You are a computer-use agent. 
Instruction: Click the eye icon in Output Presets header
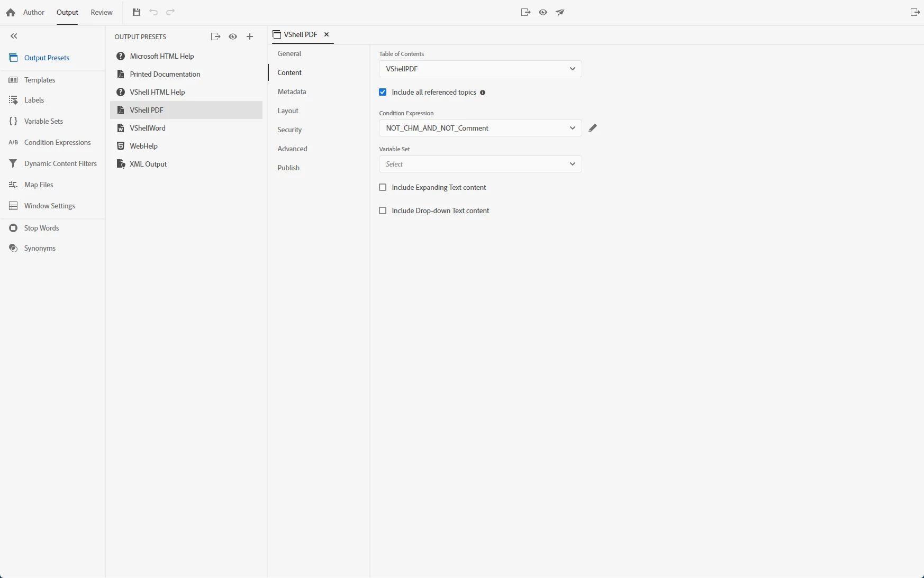tap(233, 36)
